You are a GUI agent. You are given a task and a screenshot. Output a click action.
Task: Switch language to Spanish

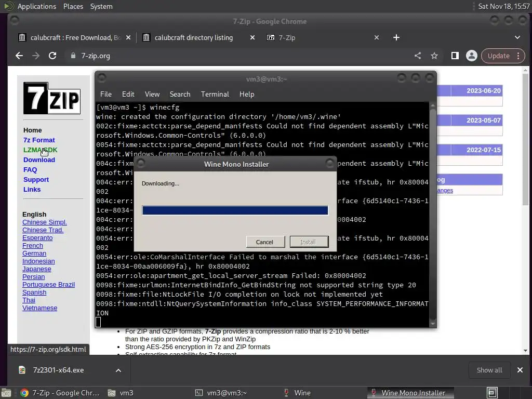click(34, 292)
